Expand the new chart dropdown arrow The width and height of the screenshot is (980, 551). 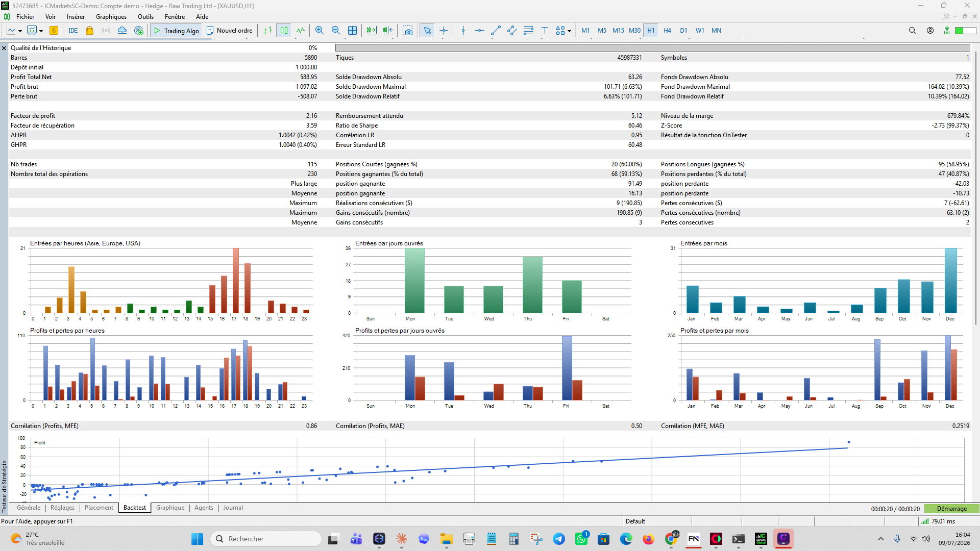[x=20, y=31]
